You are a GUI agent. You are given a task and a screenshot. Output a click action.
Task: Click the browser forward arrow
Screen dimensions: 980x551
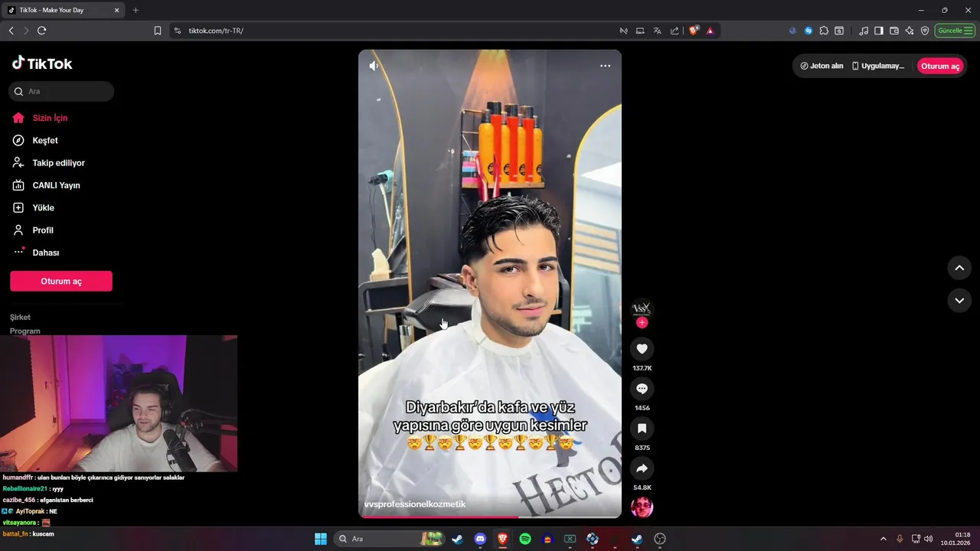coord(26,31)
